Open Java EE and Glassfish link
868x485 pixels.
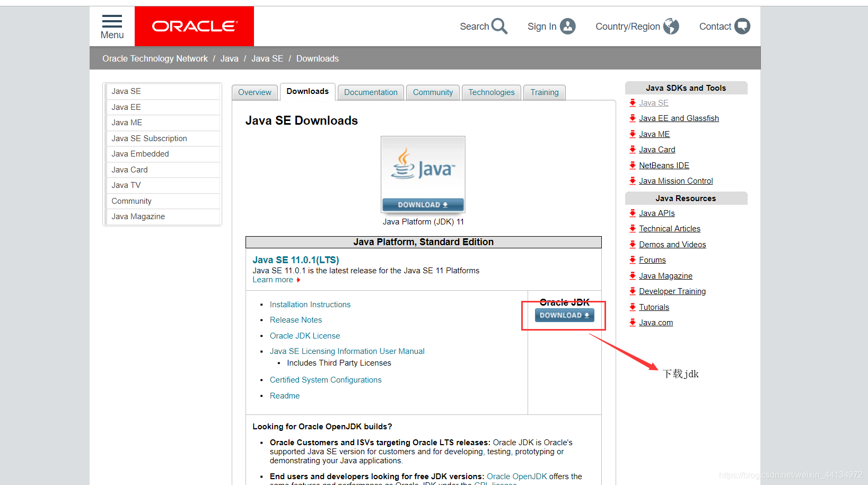[679, 118]
